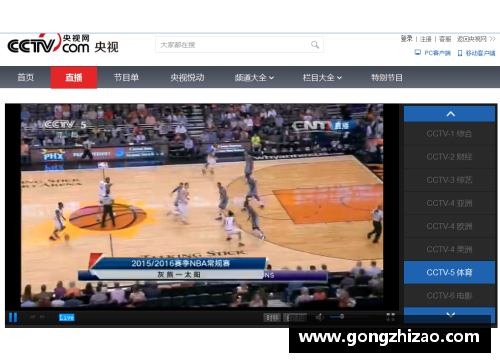Click the double-arrow icon beside 返回央视网
The width and height of the screenshot is (500, 362).
[x=493, y=39]
